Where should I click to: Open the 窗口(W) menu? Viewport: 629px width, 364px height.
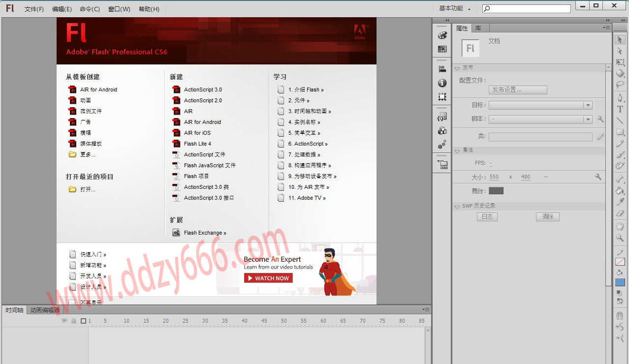(119, 9)
